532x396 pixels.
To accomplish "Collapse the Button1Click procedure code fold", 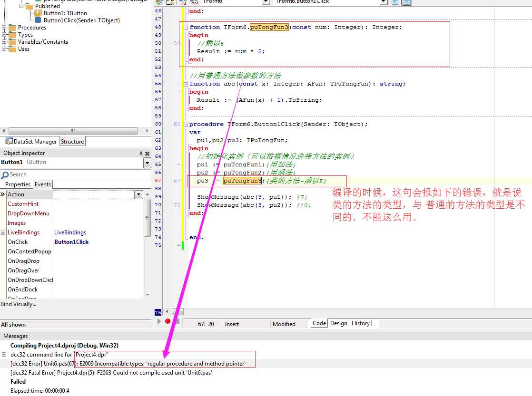I will pos(186,125).
